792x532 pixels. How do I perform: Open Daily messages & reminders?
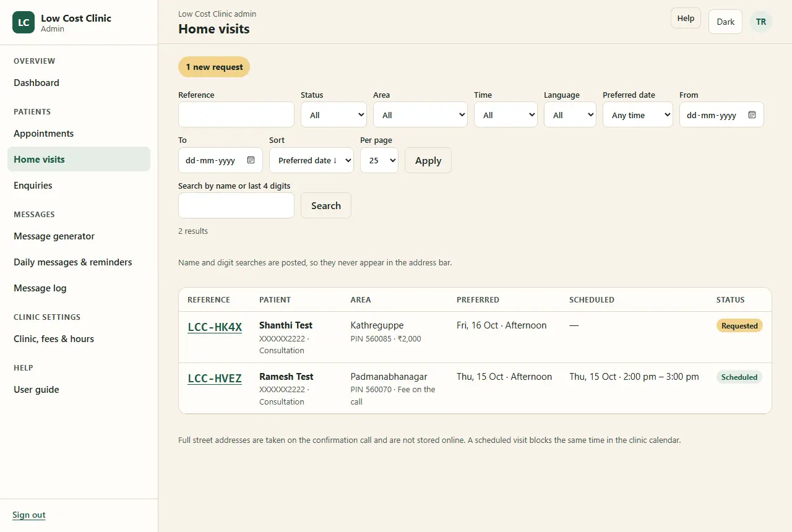tap(79, 262)
